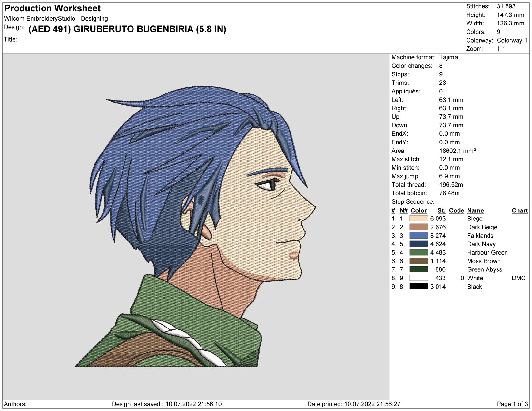Click the Black thread color swatch

(419, 287)
